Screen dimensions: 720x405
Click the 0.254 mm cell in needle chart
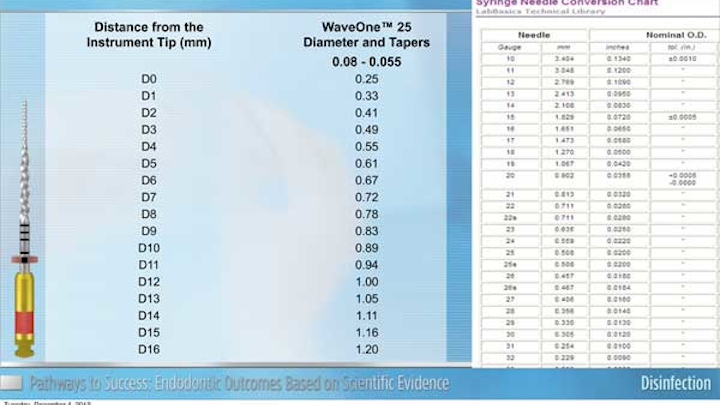[x=564, y=346]
